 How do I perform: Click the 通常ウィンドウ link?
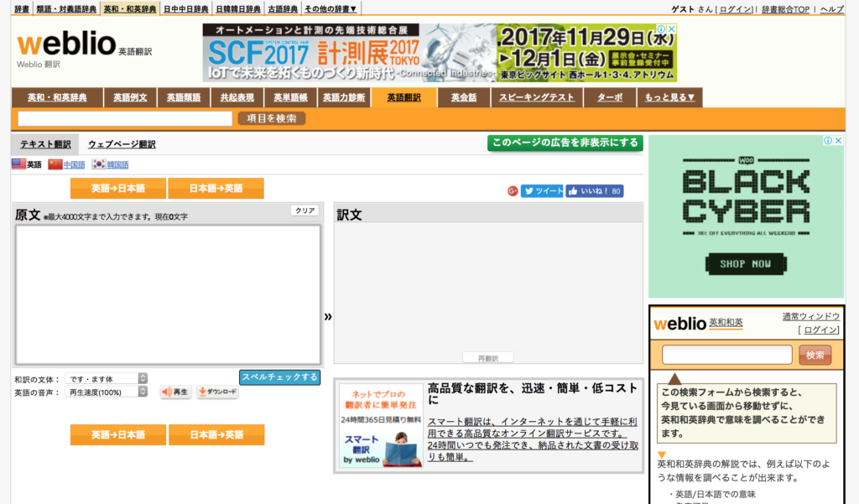click(x=811, y=316)
